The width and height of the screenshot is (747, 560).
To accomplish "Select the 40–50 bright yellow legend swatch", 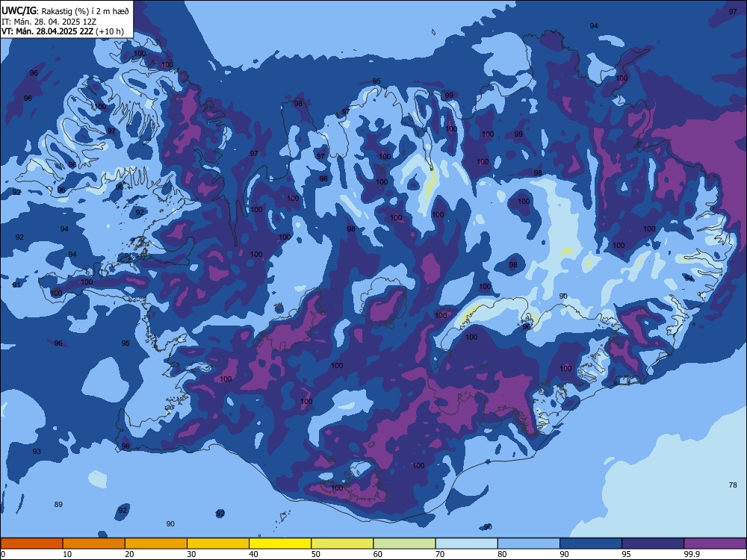I will [280, 544].
